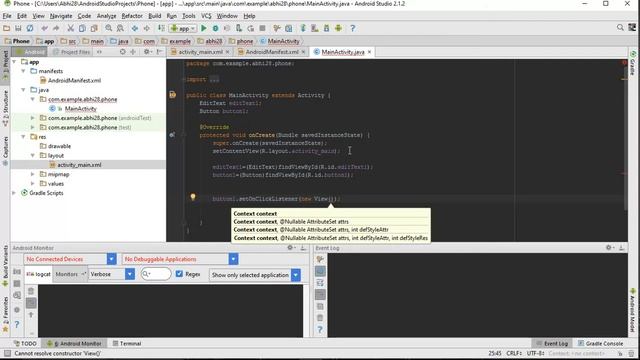The height and width of the screenshot is (360, 640).
Task: Click the Open folder toolbar icon
Action: tap(7, 28)
